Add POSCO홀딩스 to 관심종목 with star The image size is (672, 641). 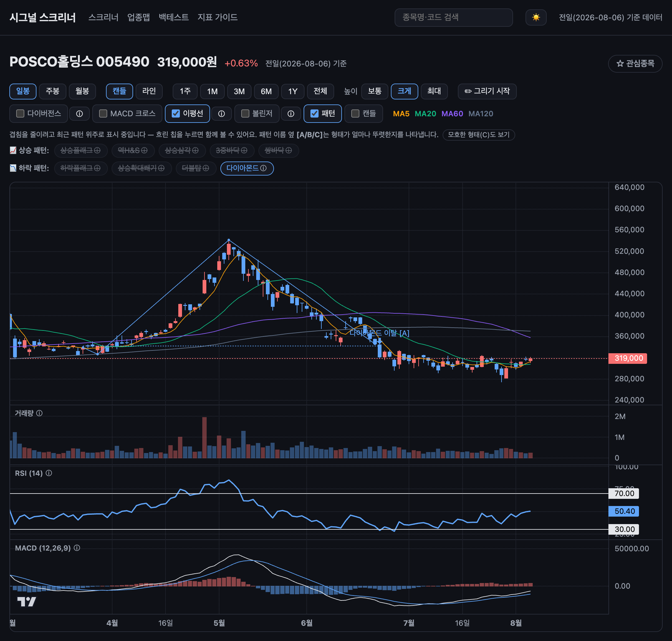click(635, 64)
